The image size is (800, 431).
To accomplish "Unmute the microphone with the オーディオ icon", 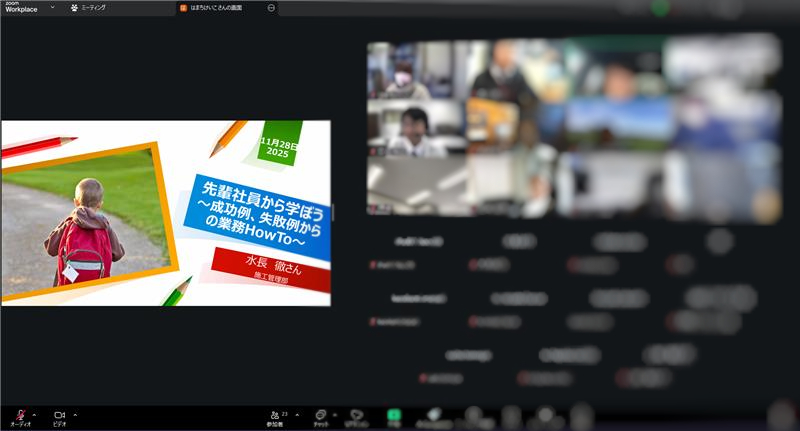I will (19, 414).
